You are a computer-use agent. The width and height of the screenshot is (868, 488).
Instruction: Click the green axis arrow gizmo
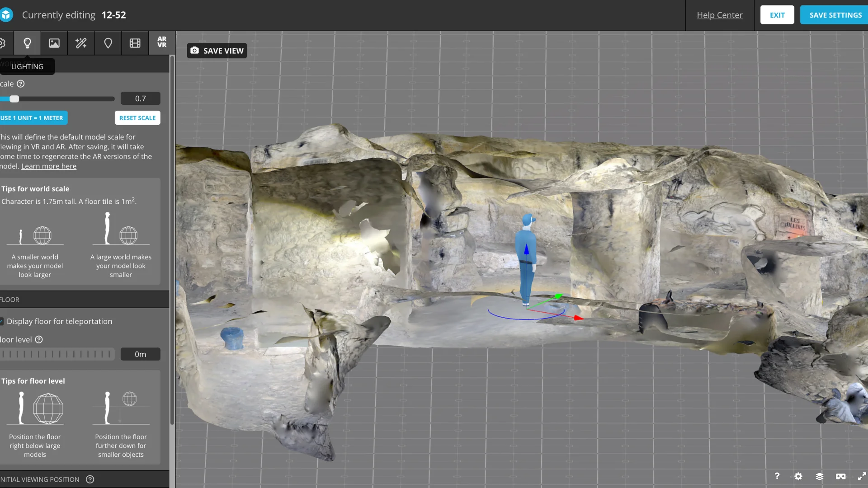(558, 296)
